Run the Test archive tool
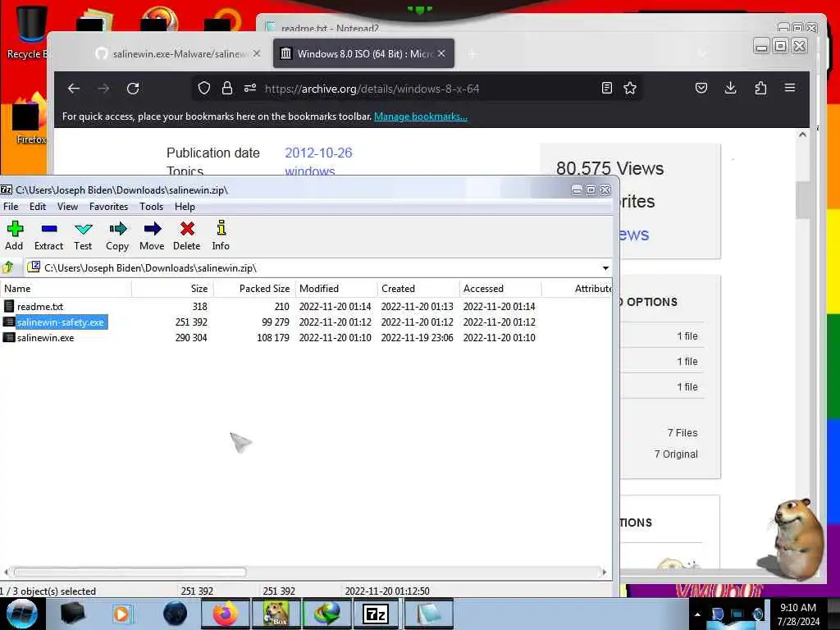 [83, 235]
